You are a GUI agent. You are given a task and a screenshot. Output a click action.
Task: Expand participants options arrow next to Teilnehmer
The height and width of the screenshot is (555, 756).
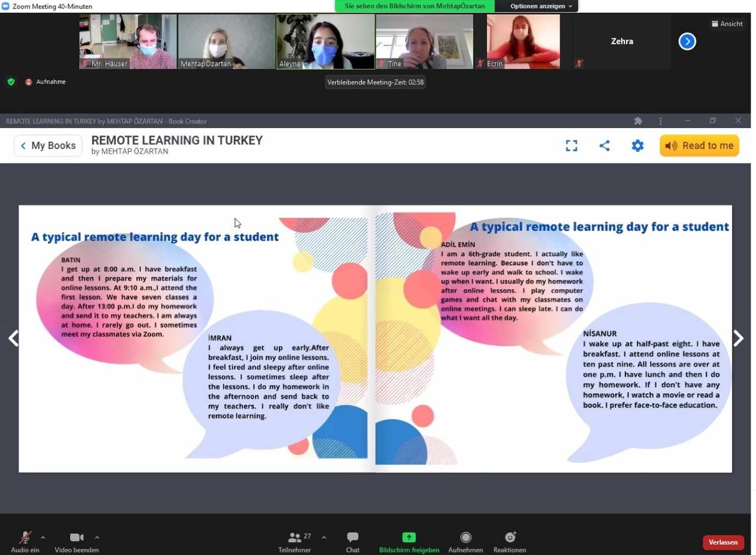point(324,537)
